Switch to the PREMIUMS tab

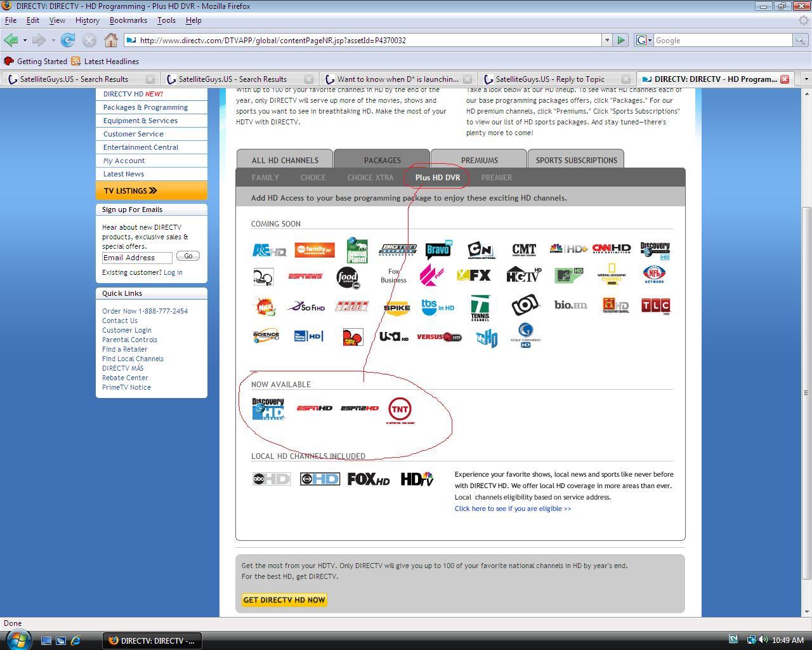(480, 160)
